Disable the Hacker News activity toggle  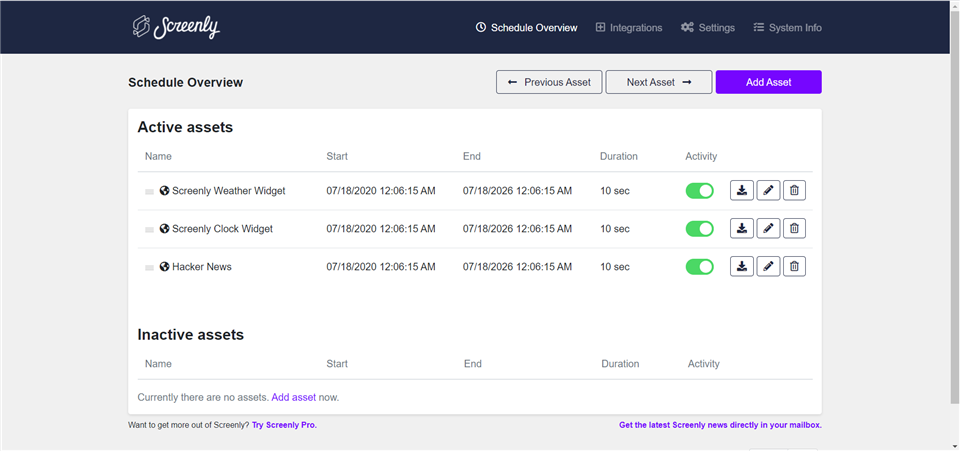699,266
